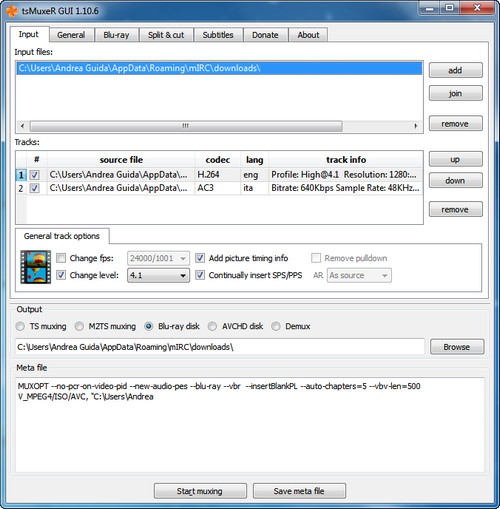
Task: Click input files scrollbar right arrow
Action: [x=416, y=126]
